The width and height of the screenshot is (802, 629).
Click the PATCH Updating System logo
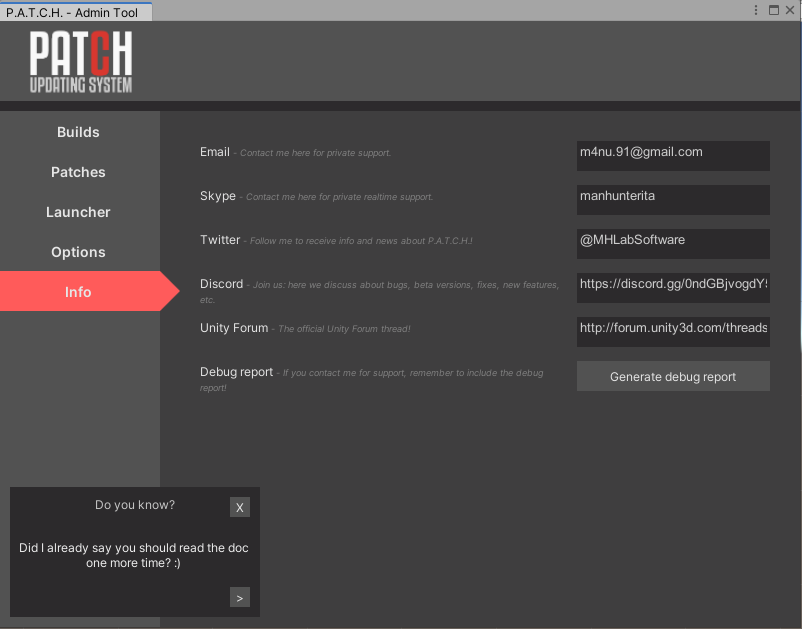[81, 62]
